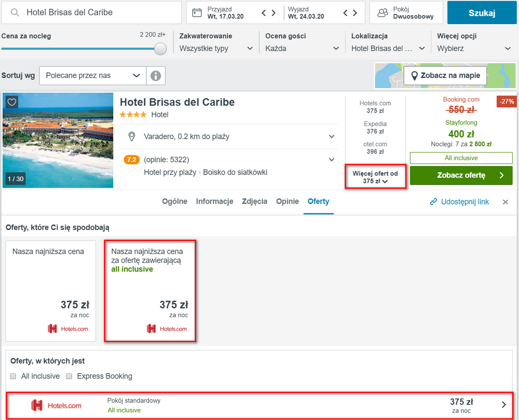
Task: Click Udostępnij link share link
Action: pyautogui.click(x=459, y=202)
